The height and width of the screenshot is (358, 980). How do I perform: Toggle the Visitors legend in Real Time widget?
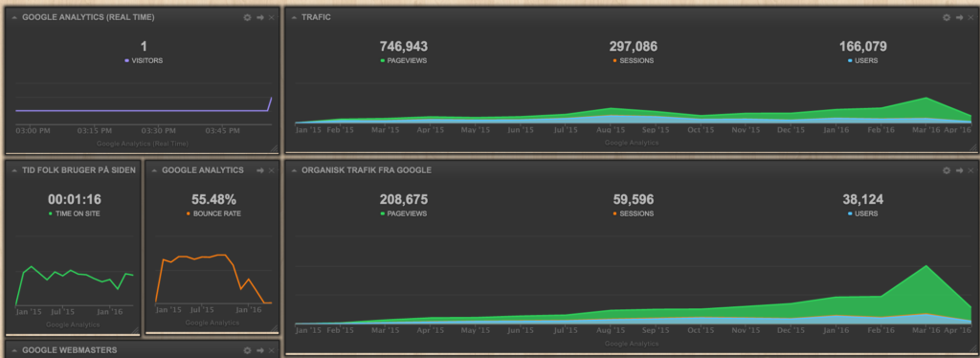click(144, 60)
